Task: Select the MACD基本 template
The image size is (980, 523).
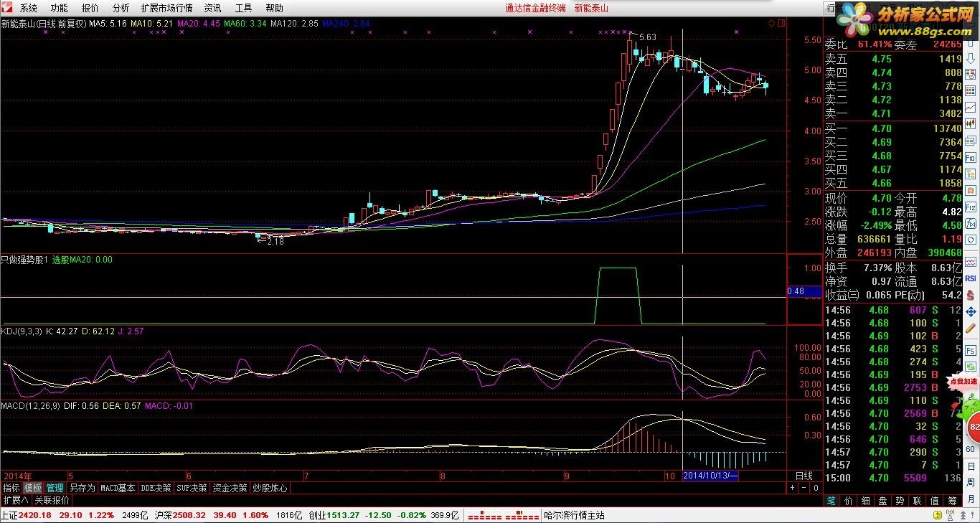Action: click(x=118, y=488)
